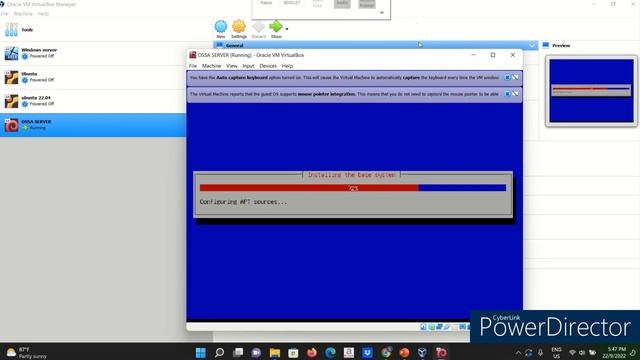Expand the recording toolbar dropdown arrow
Image resolution: width=640 pixels, height=360 pixels.
tap(382, 13)
